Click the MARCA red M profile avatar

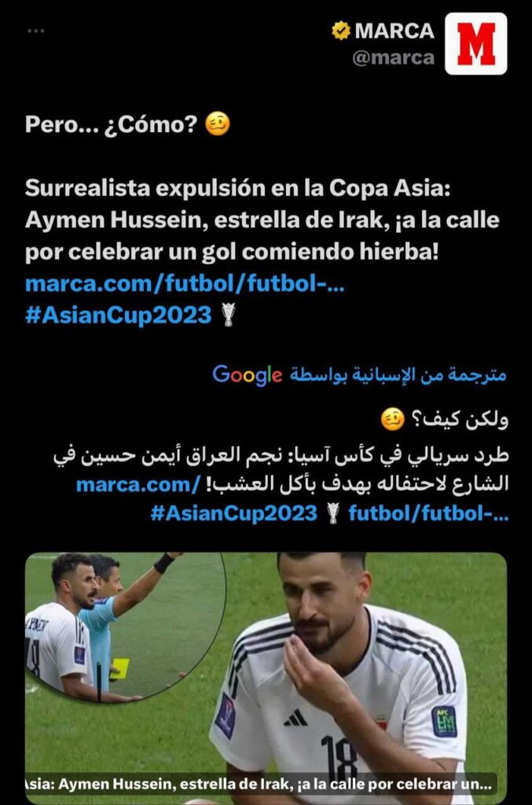pos(475,44)
